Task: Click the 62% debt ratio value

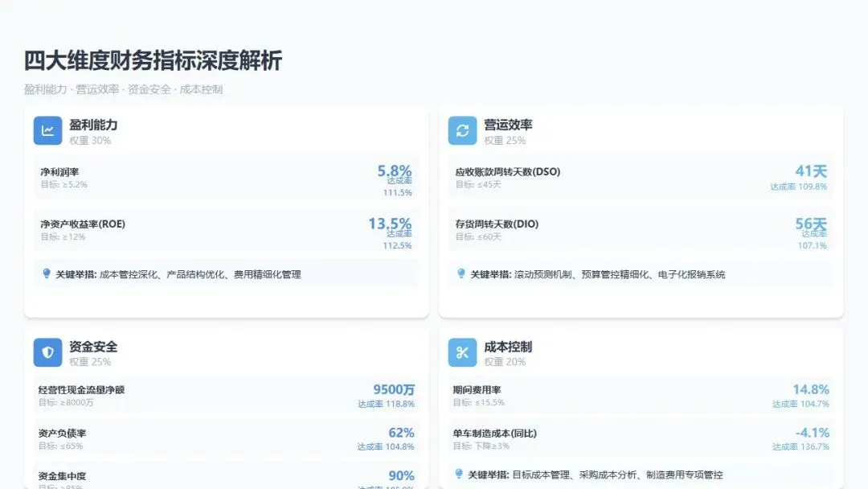Action: point(401,433)
